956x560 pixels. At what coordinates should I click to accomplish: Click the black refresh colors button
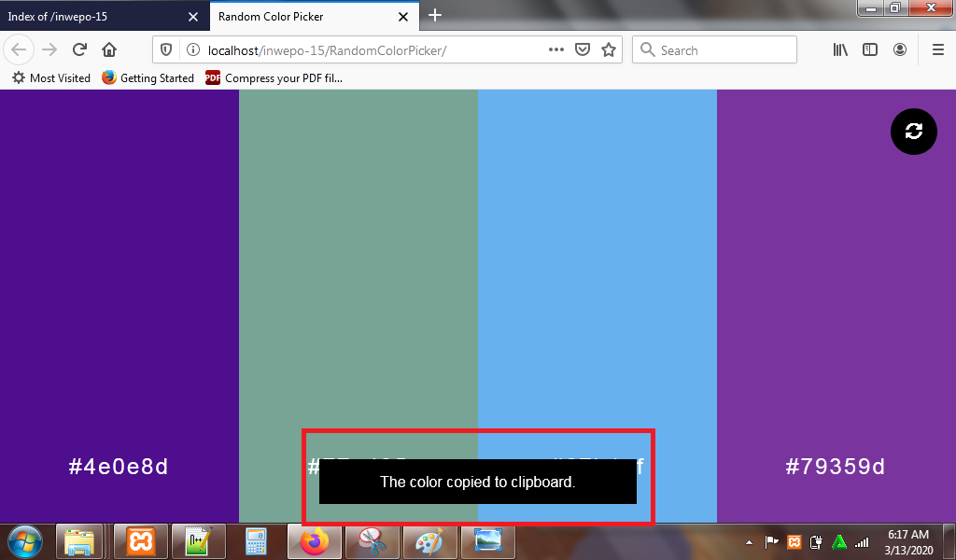[913, 131]
